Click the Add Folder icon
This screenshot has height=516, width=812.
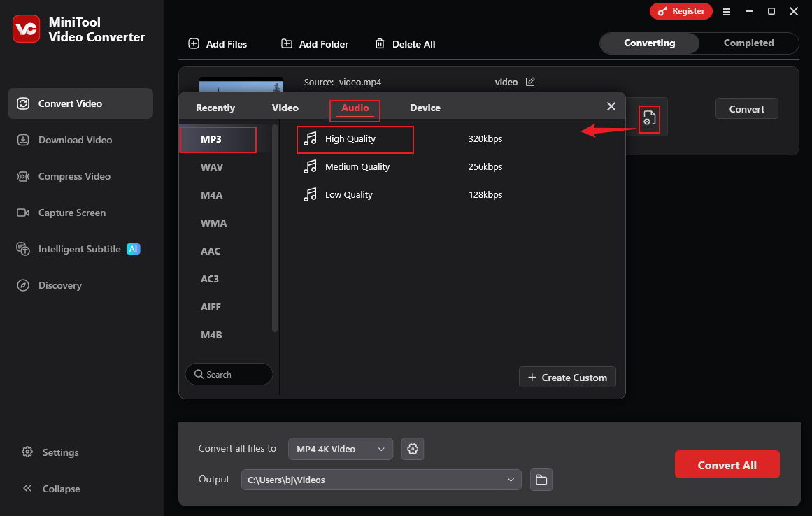tap(287, 43)
